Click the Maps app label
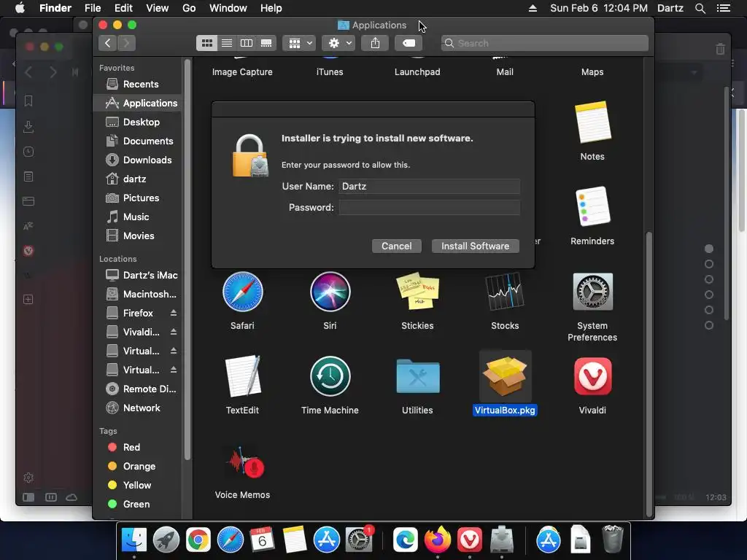This screenshot has height=560, width=747. (592, 72)
